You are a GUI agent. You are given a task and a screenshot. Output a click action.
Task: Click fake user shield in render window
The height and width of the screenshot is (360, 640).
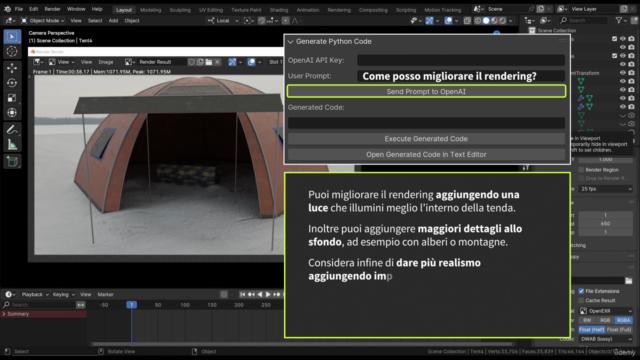[x=191, y=62]
